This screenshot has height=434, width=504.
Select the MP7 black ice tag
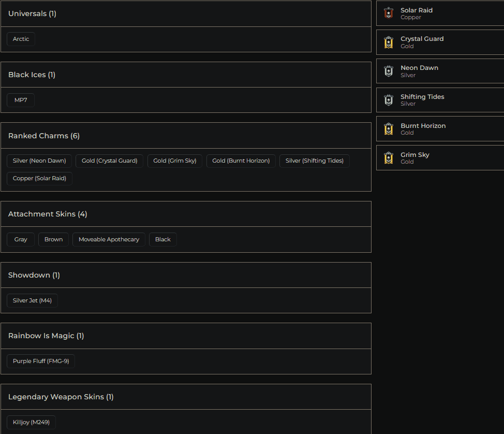[21, 100]
